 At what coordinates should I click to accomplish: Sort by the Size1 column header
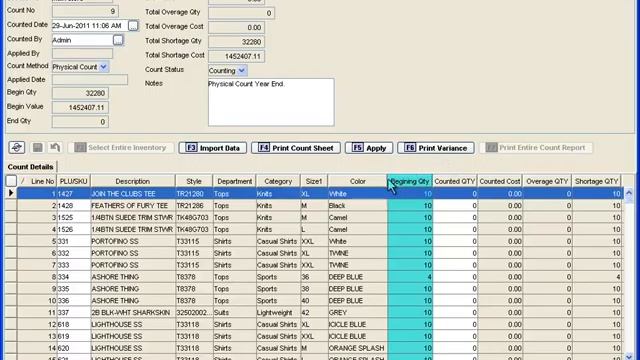(x=314, y=181)
